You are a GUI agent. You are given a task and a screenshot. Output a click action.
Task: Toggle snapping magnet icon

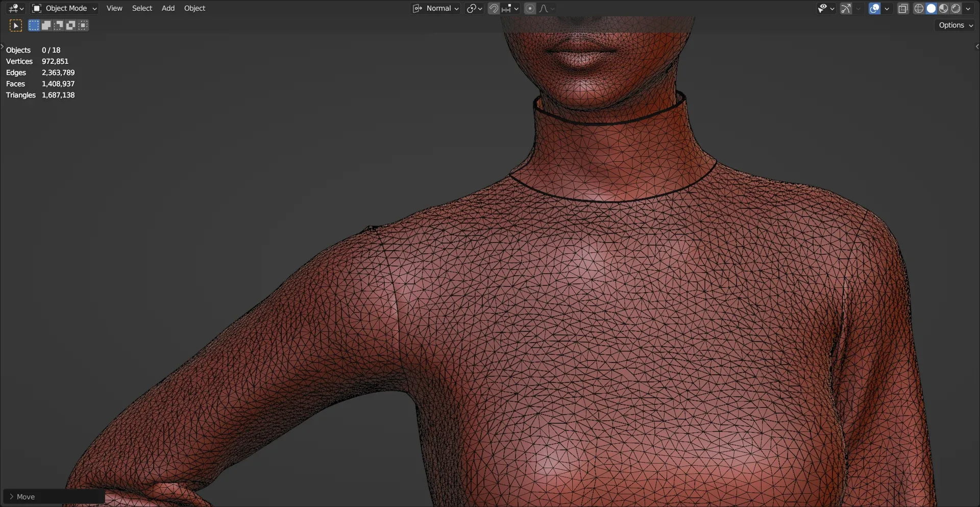494,8
